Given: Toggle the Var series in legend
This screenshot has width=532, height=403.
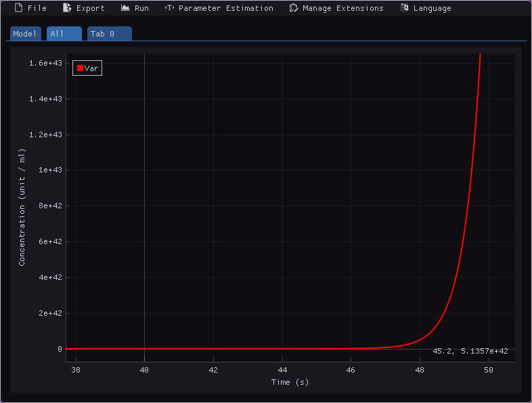Looking at the screenshot, I should coord(87,68).
